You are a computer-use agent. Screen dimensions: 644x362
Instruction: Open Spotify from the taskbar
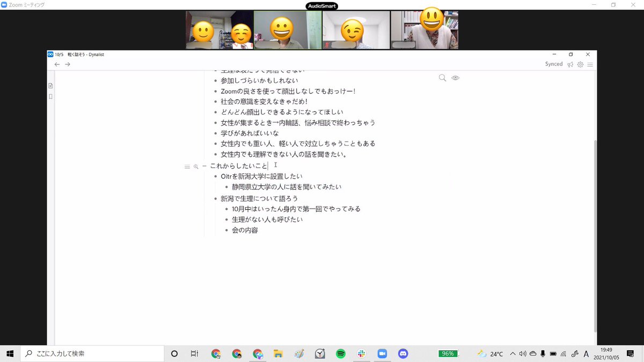341,353
